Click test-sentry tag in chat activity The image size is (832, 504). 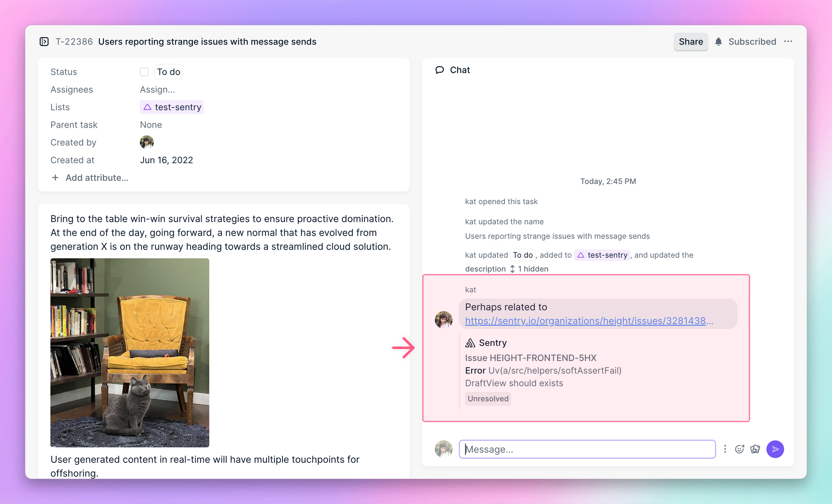(602, 255)
